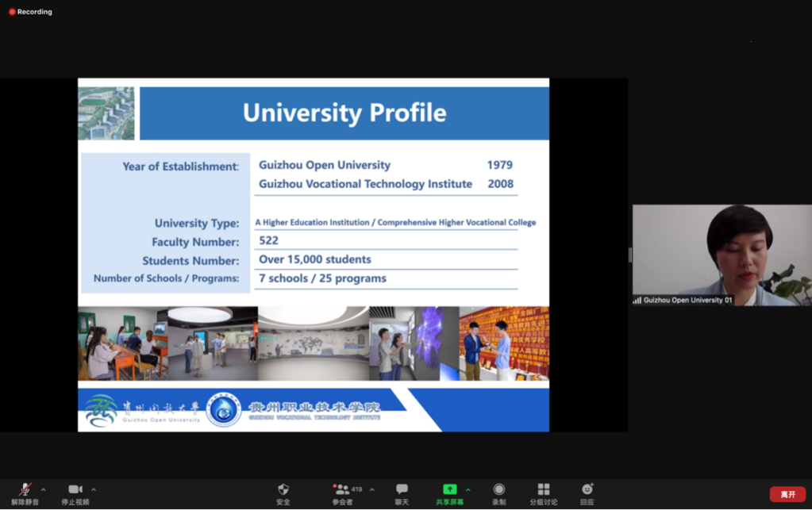Screen dimensions: 812x510
Task: Open the Participants panel
Action: (x=342, y=490)
